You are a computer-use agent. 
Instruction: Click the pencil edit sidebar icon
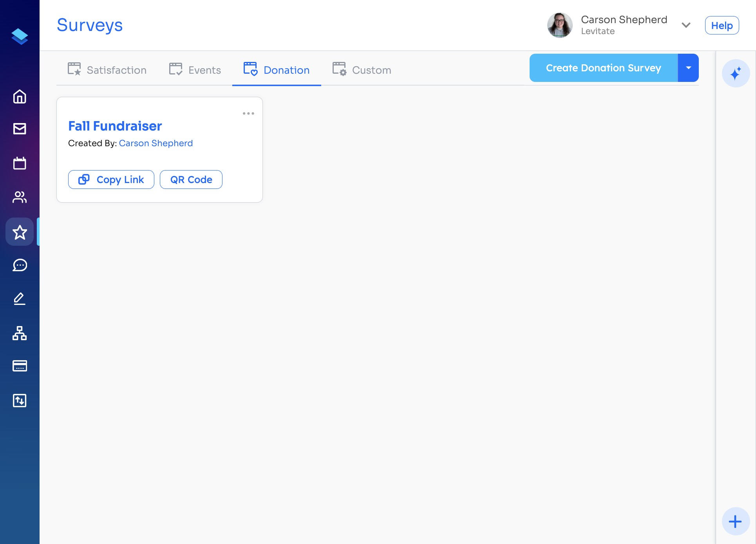click(20, 299)
